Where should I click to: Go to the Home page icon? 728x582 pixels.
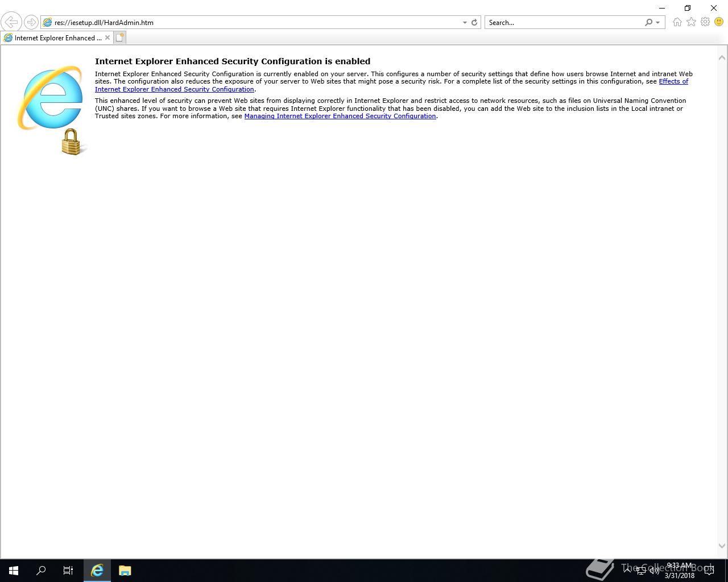677,22
